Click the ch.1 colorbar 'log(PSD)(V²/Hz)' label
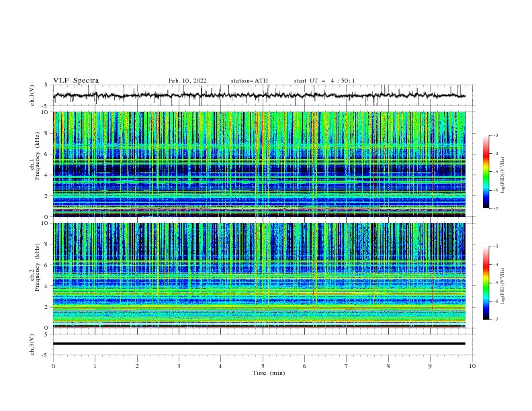The image size is (532, 411). [x=502, y=175]
